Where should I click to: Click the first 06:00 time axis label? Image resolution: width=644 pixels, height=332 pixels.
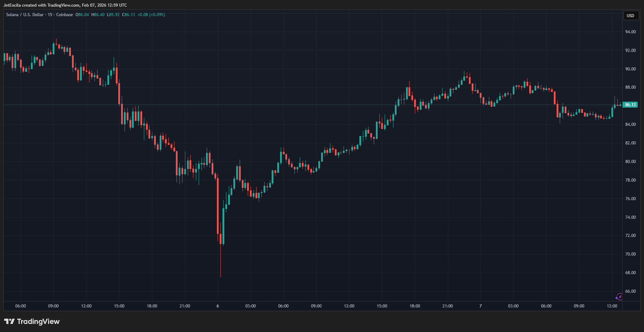pyautogui.click(x=21, y=306)
